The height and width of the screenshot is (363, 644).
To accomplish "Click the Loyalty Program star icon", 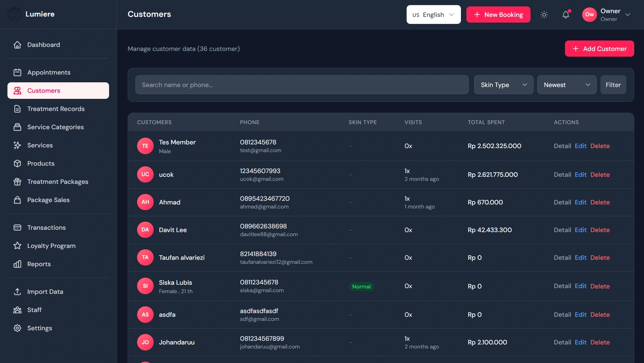I will (18, 246).
